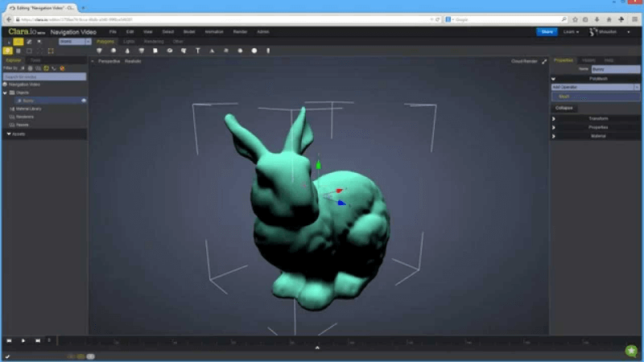This screenshot has width=644, height=362.
Task: Open the Render menu
Action: [240, 31]
